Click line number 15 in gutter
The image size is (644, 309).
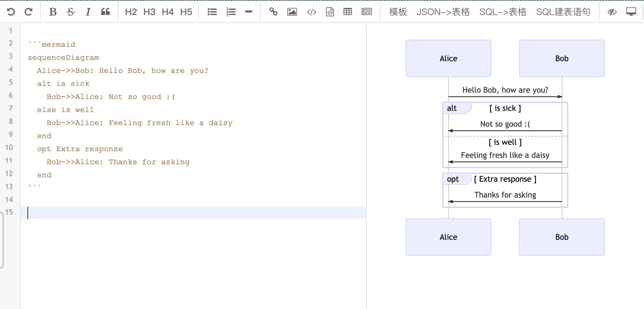(9, 212)
